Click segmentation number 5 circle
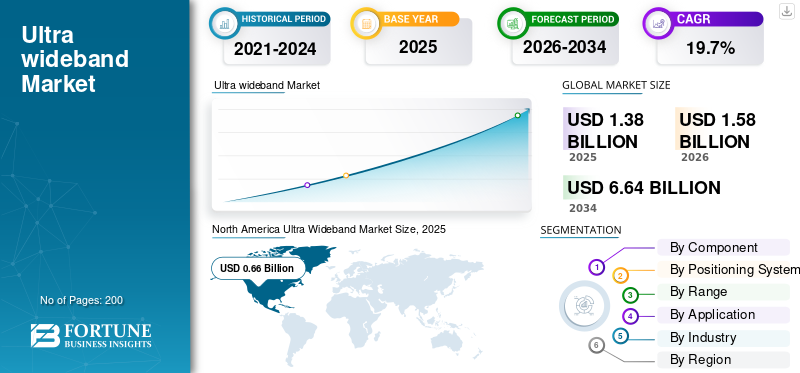Screen dimensions: 800x373 [620, 336]
